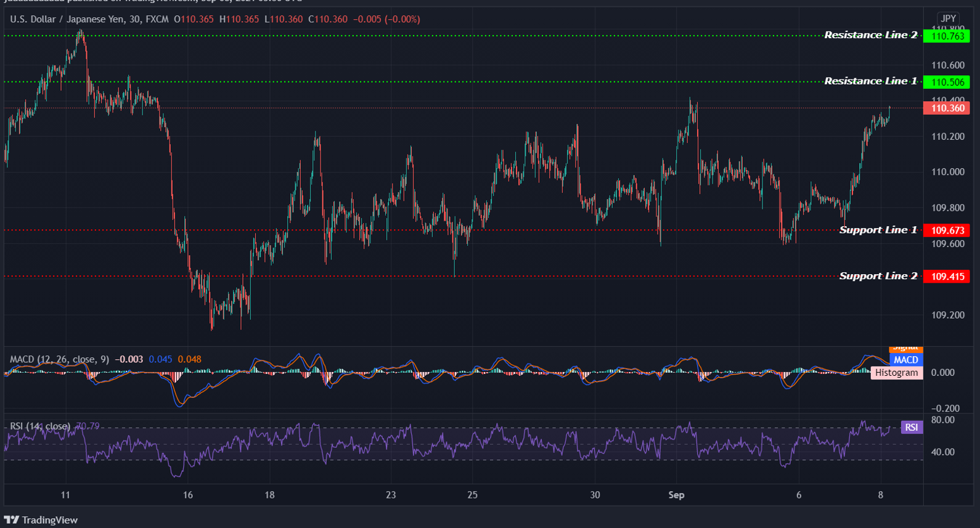Viewport: 980px width, 528px height.
Task: Click the 109.673 red price tag
Action: click(947, 230)
